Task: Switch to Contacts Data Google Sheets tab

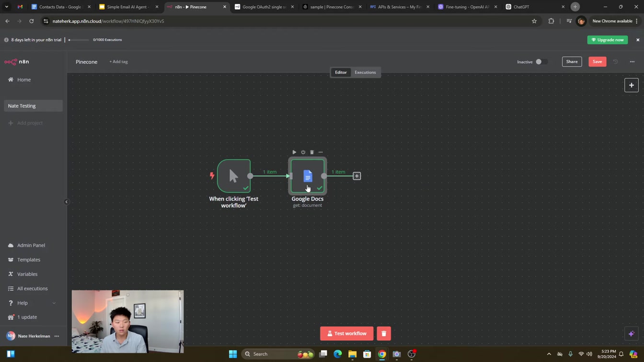Action: click(x=61, y=7)
